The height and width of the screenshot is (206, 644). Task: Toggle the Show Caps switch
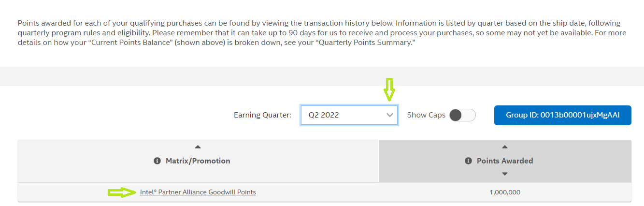462,115
